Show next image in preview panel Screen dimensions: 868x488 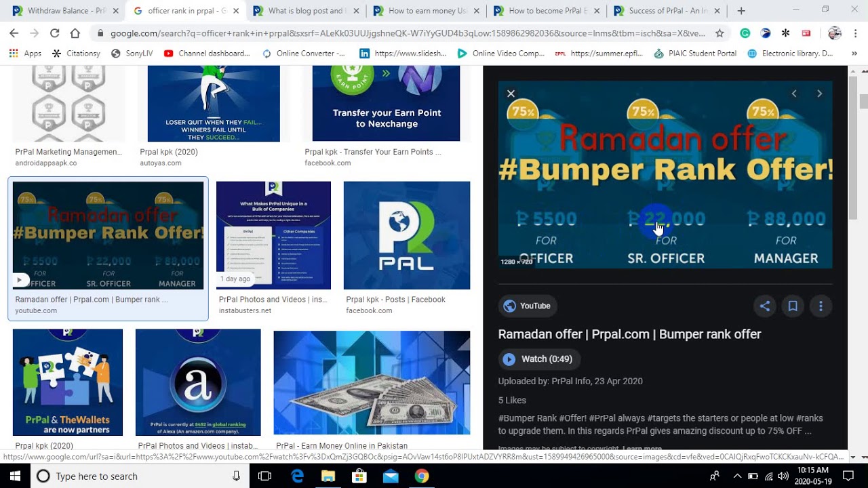click(x=819, y=94)
